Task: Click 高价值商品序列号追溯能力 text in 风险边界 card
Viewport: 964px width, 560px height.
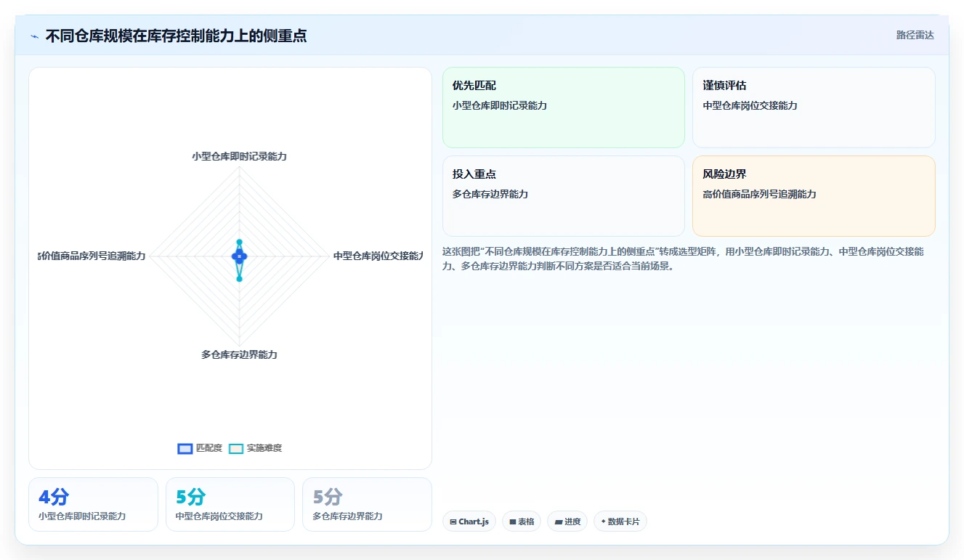Action: 759,194
